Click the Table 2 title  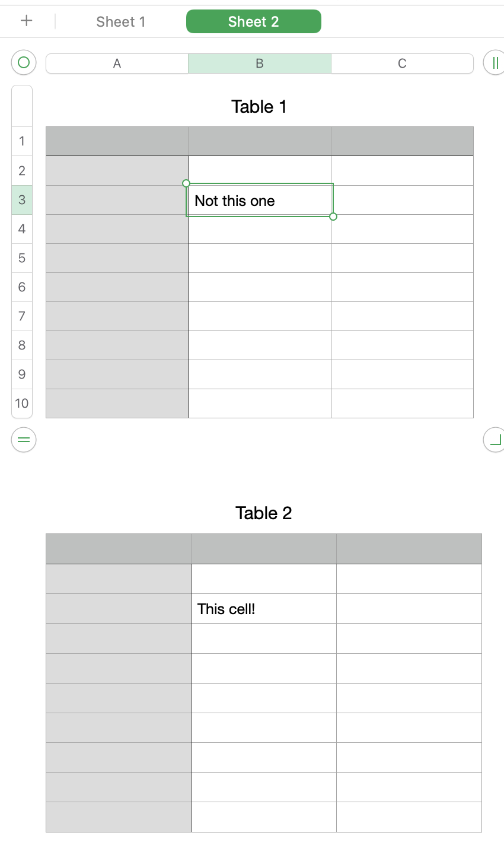[x=263, y=513]
